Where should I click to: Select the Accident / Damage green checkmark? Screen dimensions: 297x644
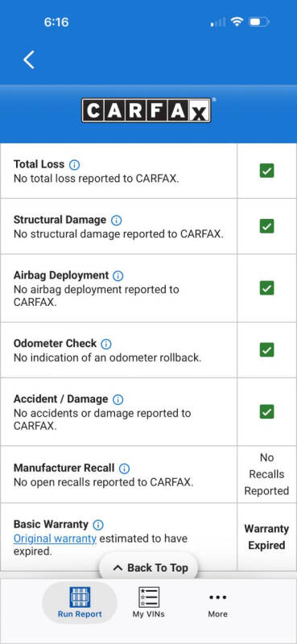[267, 411]
